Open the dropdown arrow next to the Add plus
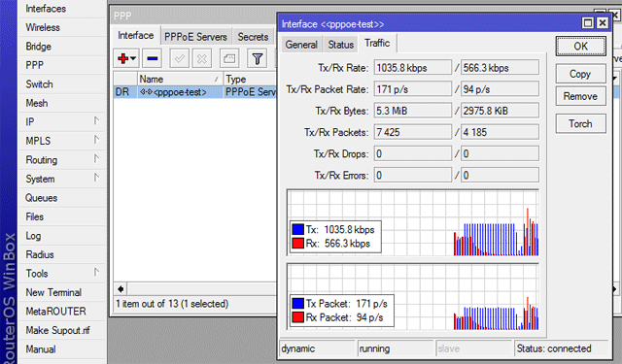The width and height of the screenshot is (622, 364). click(133, 58)
